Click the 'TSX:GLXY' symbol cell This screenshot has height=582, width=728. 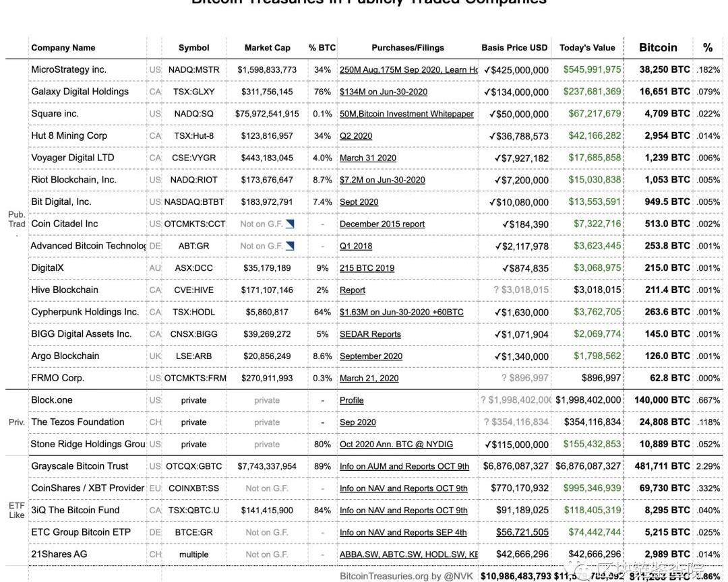193,92
